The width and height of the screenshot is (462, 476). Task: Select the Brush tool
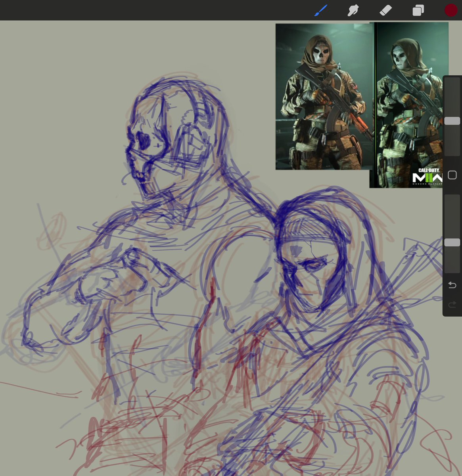[x=320, y=10]
